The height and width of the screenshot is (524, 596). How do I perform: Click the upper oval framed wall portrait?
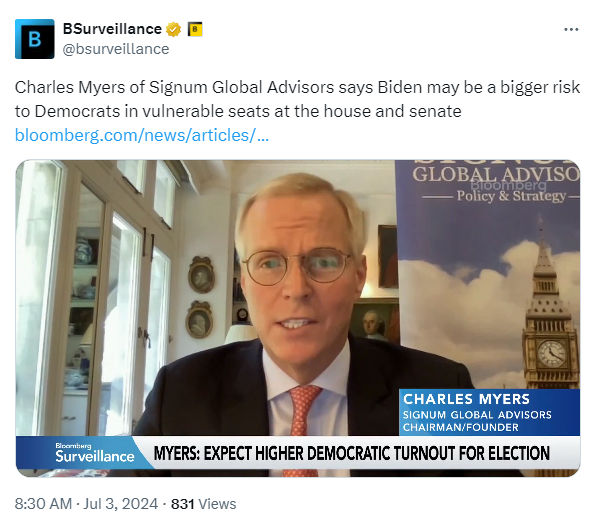(x=201, y=274)
